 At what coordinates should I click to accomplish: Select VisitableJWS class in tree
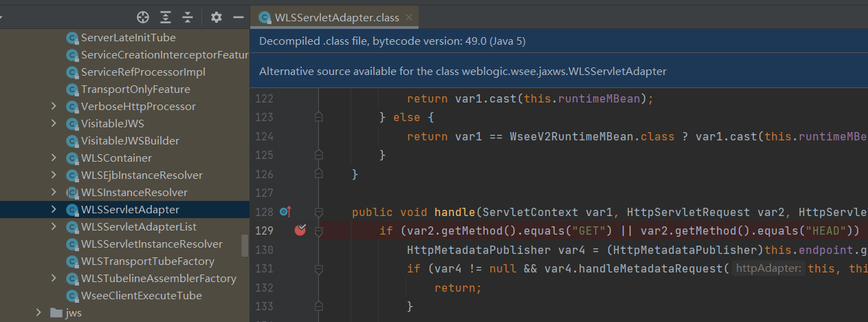112,123
